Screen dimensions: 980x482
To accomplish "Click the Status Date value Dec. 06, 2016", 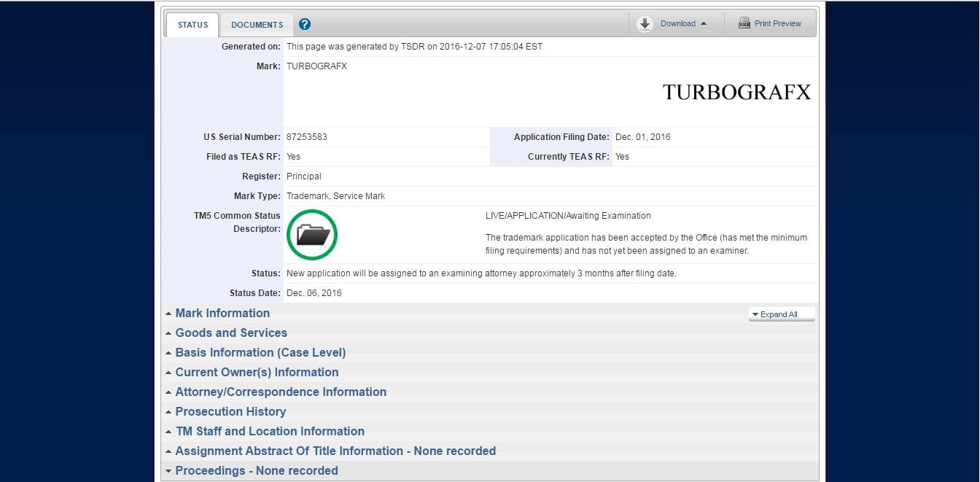I will pyautogui.click(x=314, y=293).
